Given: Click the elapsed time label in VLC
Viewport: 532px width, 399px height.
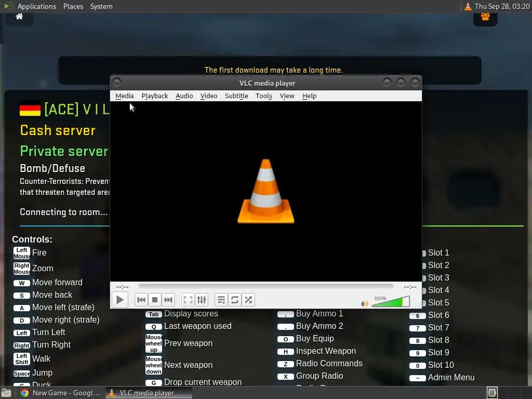Looking at the screenshot, I should click(122, 287).
